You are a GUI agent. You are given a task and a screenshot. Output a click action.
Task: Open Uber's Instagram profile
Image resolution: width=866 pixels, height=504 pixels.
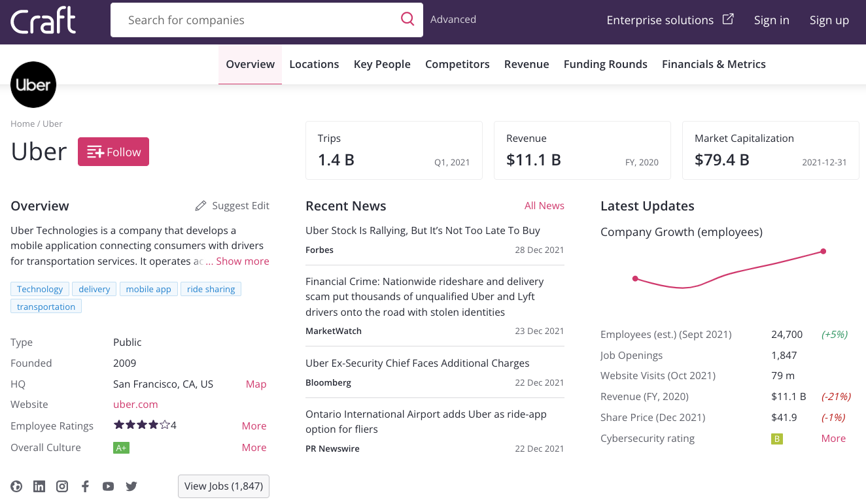point(62,486)
